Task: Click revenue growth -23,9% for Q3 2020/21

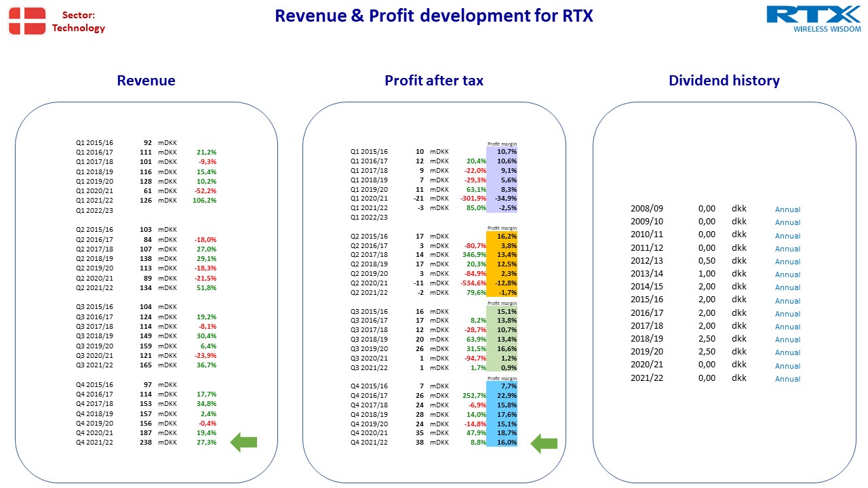Action: 206,355
